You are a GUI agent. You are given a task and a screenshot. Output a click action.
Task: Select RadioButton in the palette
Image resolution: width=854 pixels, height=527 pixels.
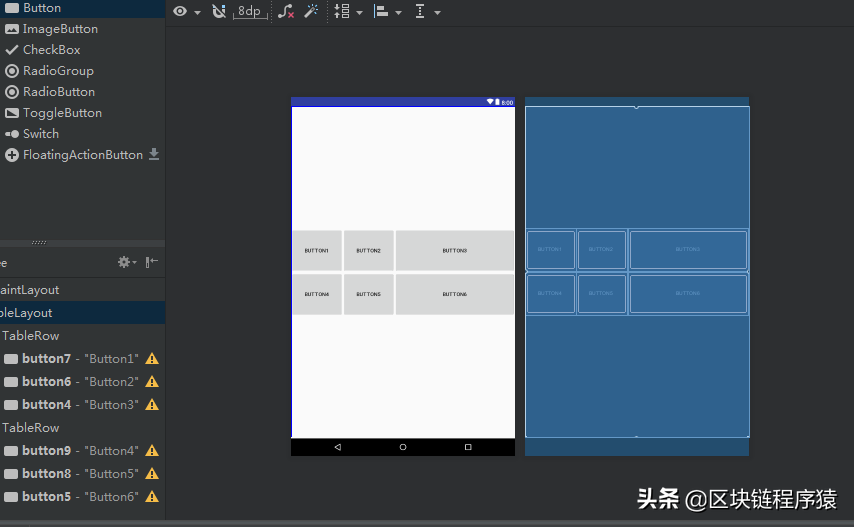[82, 91]
